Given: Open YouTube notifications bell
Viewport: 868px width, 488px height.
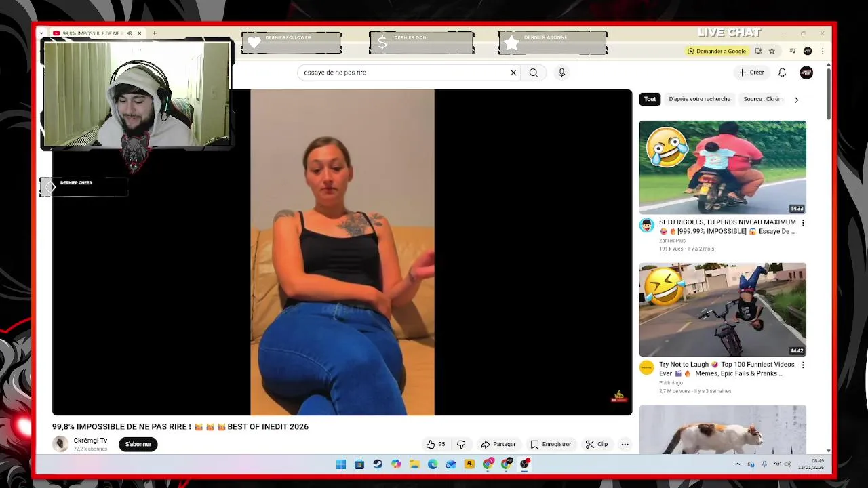Looking at the screenshot, I should pyautogui.click(x=782, y=73).
